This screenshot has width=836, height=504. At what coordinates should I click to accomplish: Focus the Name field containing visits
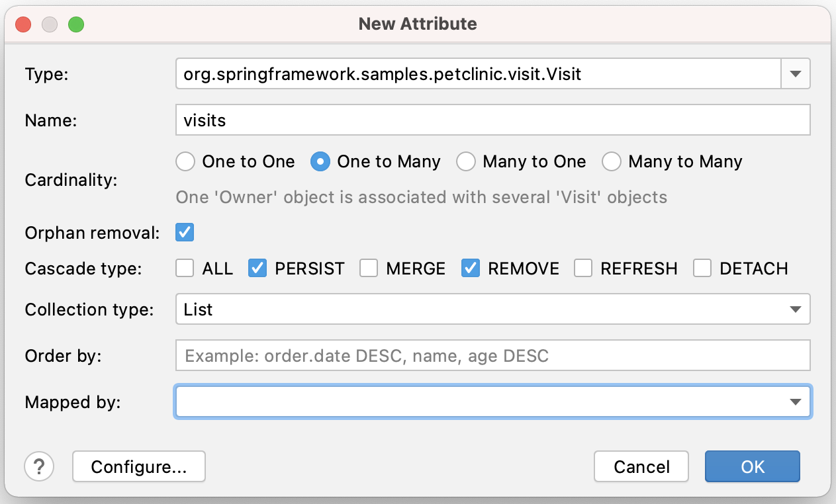(493, 120)
